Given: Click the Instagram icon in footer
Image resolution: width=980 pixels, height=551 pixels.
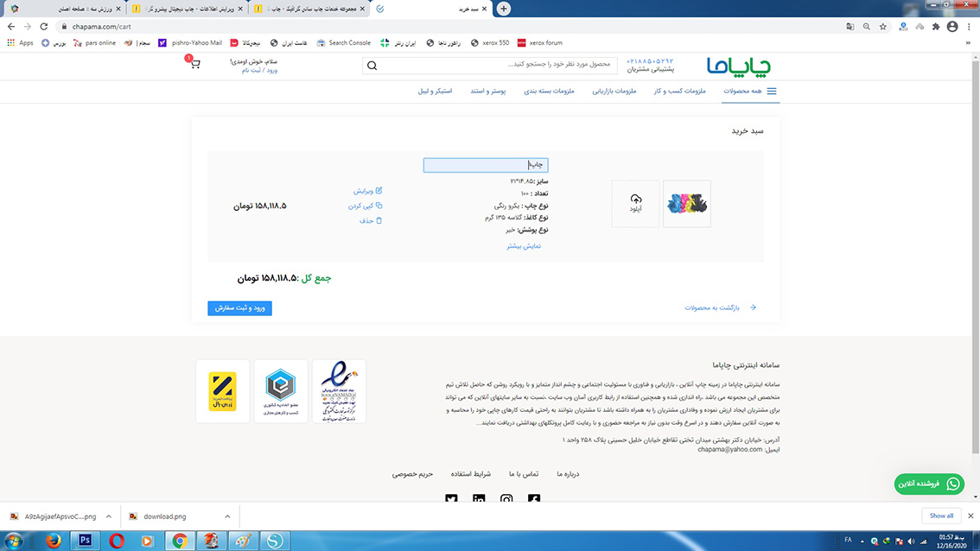Looking at the screenshot, I should (506, 499).
